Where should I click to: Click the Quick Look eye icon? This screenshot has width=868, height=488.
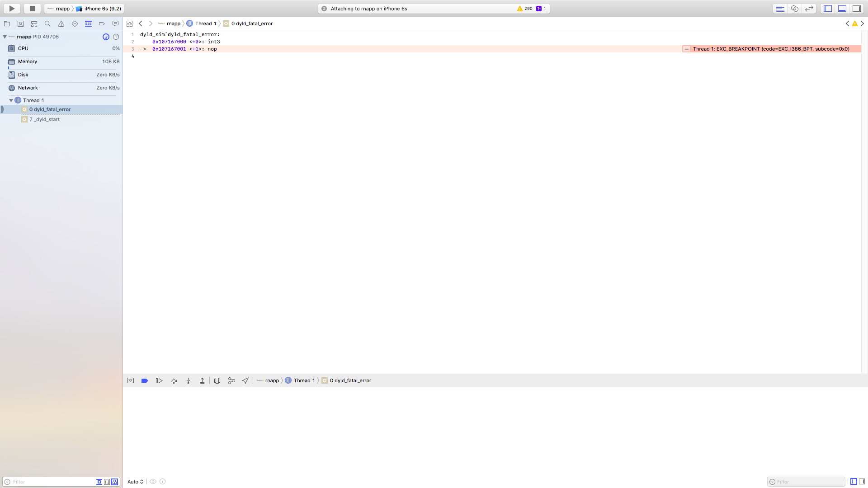click(153, 482)
